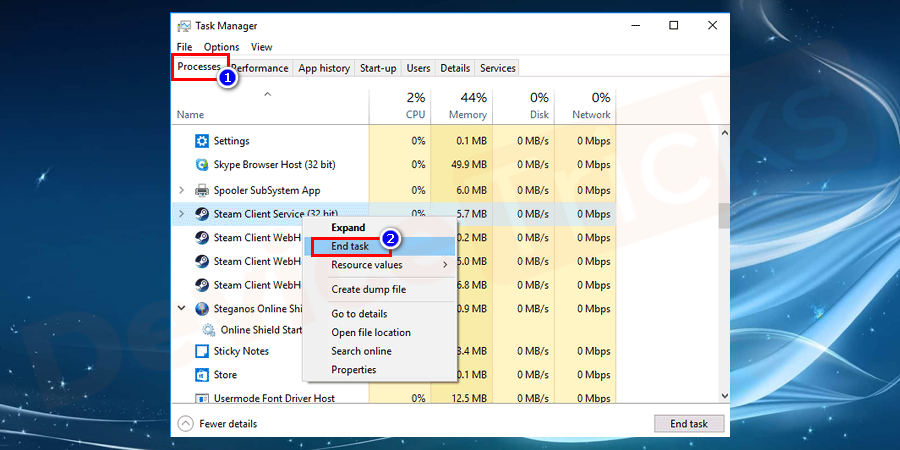Click the Skype Browser Host icon
This screenshot has height=450, width=900.
click(x=201, y=165)
